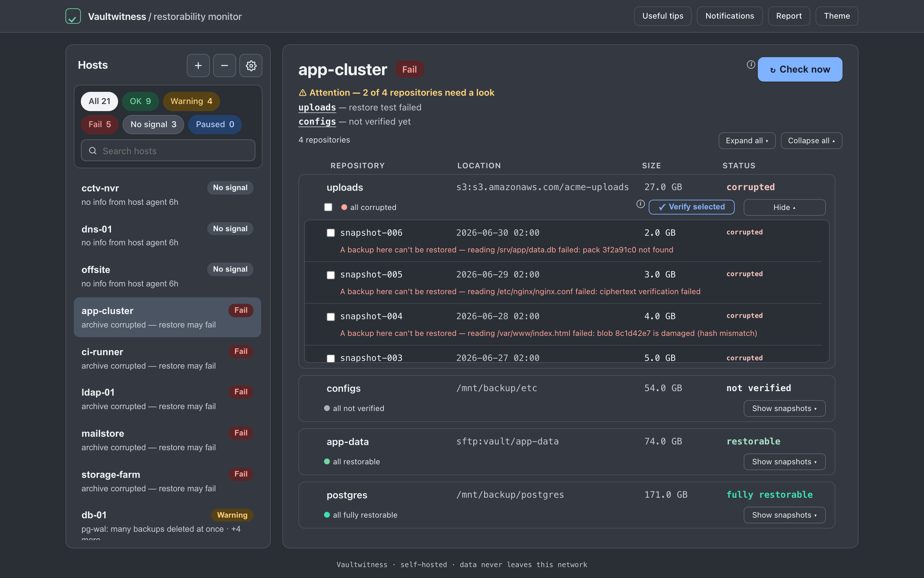This screenshot has height=578, width=924.
Task: Click the app-data repository name
Action: 347,442
